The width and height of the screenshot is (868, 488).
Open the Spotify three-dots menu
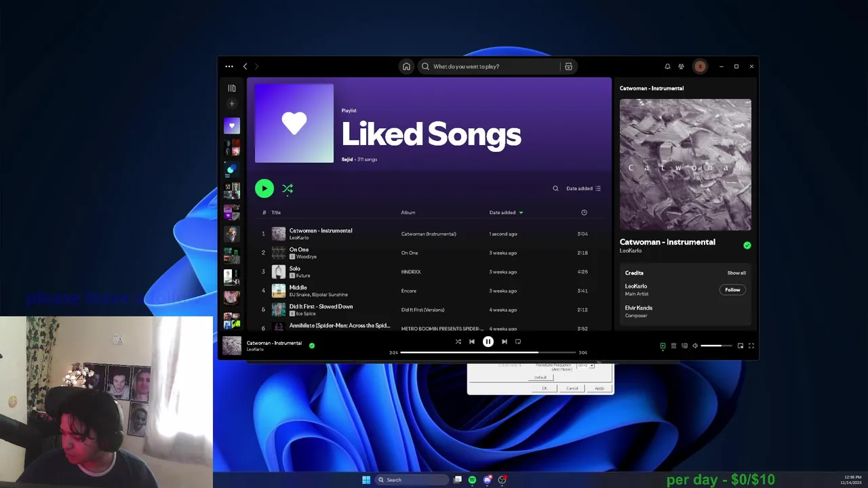pos(229,66)
